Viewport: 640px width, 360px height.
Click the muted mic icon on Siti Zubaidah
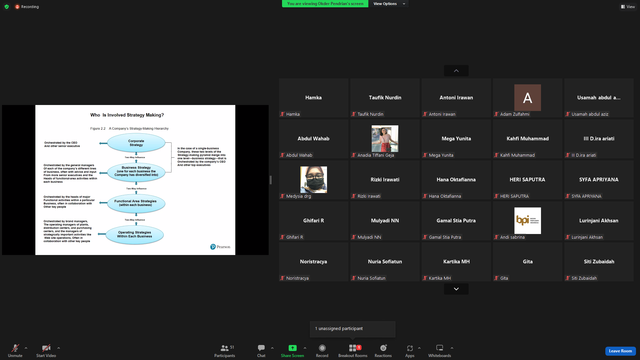click(x=567, y=278)
